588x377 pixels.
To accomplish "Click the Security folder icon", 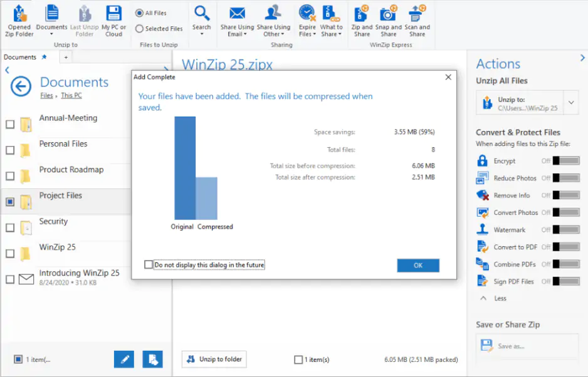I will click(26, 228).
